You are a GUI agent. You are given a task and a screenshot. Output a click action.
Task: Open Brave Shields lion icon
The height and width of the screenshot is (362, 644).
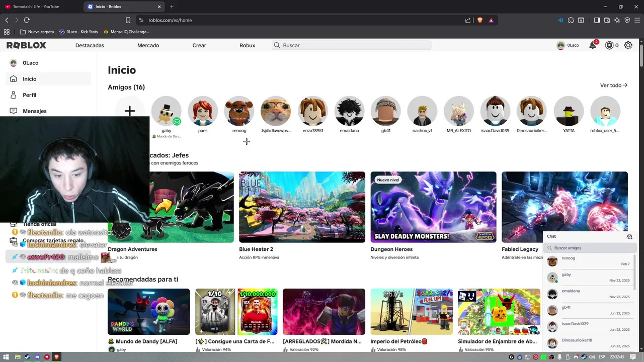[480, 20]
